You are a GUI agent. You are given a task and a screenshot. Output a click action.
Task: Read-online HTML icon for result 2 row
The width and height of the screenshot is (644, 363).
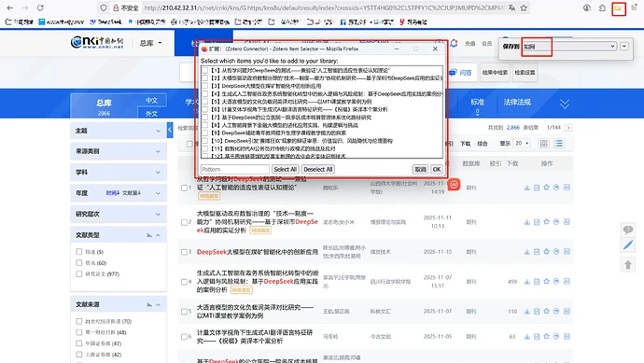pyautogui.click(x=537, y=222)
